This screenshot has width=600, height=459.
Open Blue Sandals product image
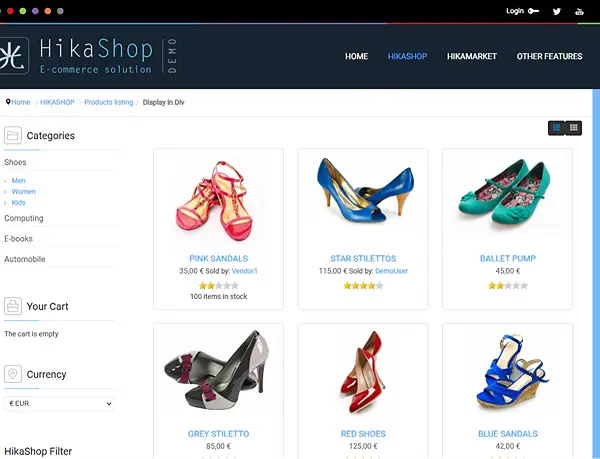point(512,373)
